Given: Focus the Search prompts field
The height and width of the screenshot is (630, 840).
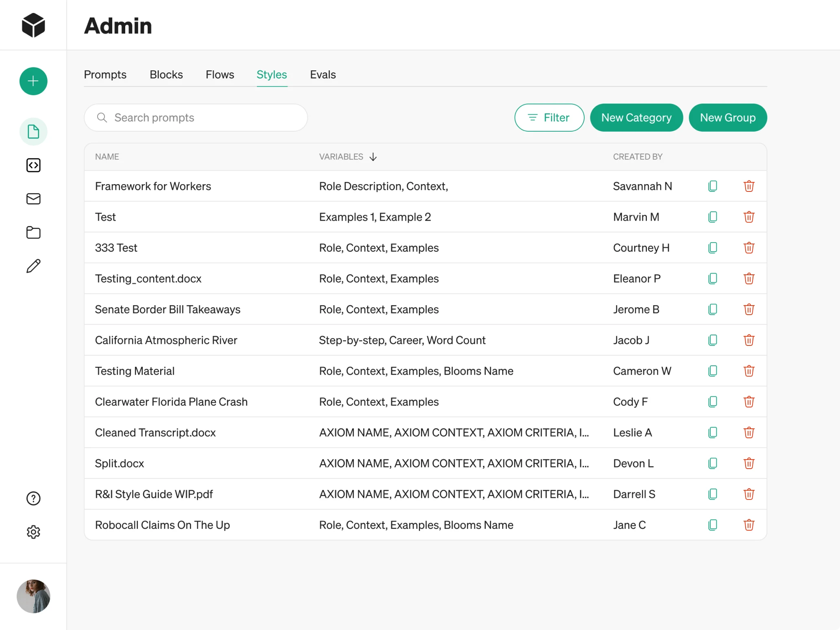Looking at the screenshot, I should pos(195,117).
